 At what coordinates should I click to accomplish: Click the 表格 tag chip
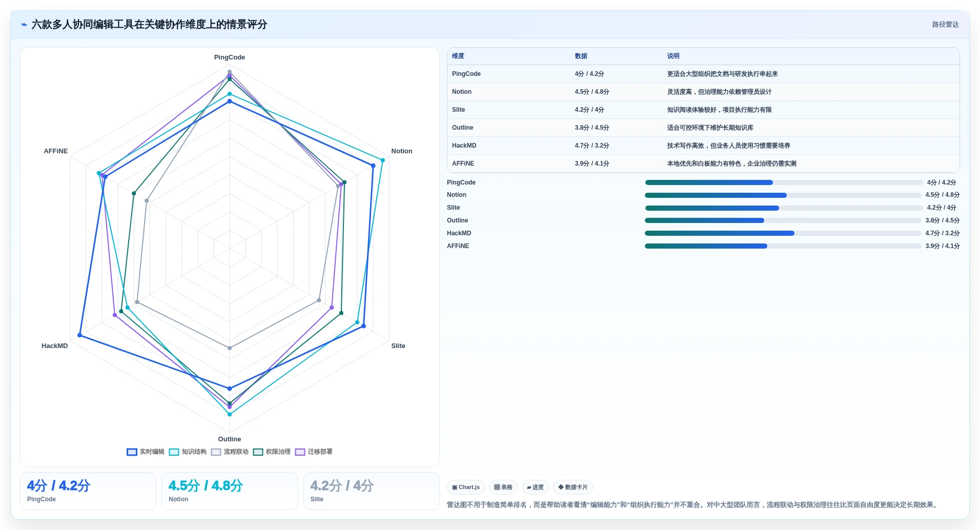pyautogui.click(x=503, y=487)
